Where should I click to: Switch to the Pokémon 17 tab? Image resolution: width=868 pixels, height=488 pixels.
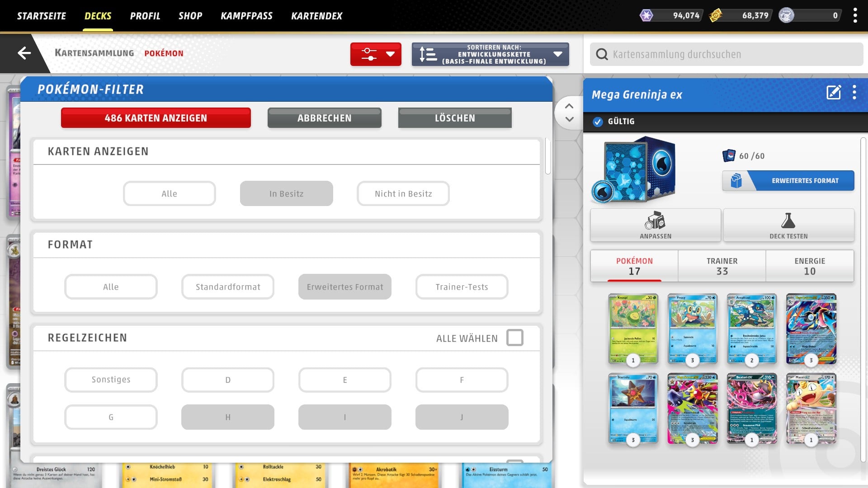click(x=634, y=266)
